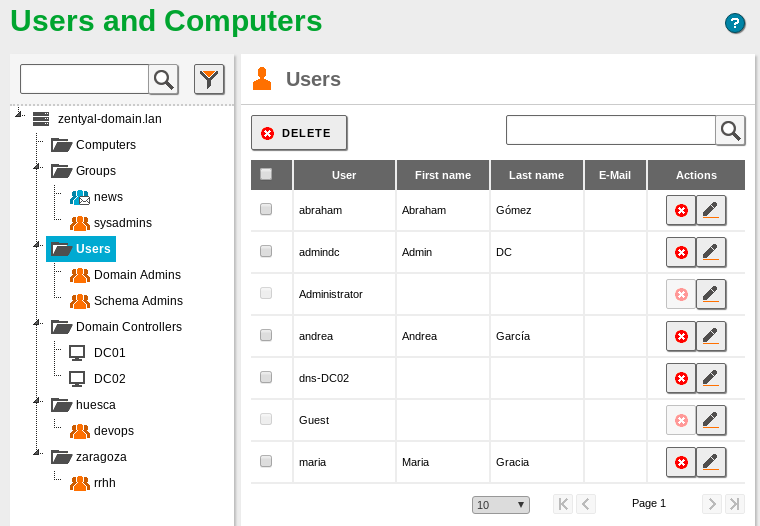Open the help icon
The image size is (760, 526).
735,23
